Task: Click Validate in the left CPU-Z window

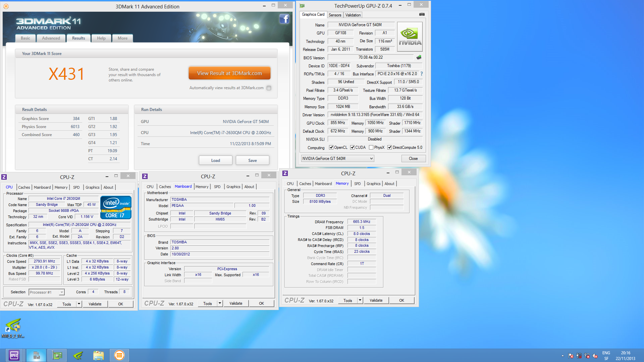Action: pos(95,304)
